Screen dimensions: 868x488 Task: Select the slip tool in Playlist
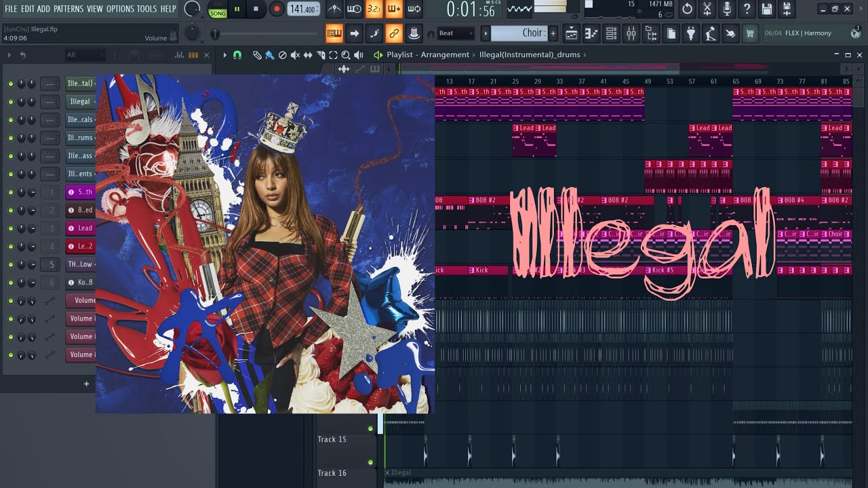308,55
